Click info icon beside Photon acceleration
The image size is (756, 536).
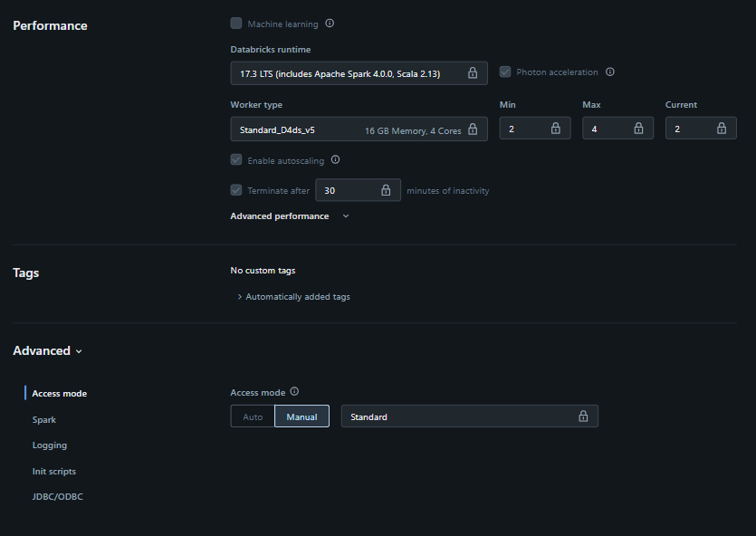tap(610, 72)
